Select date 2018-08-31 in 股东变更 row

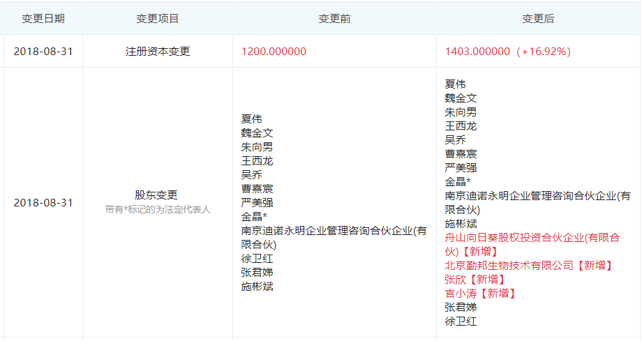click(43, 203)
